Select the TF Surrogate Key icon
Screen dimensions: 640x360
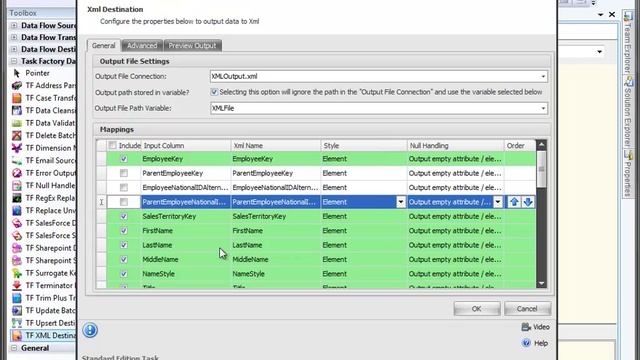point(17,273)
